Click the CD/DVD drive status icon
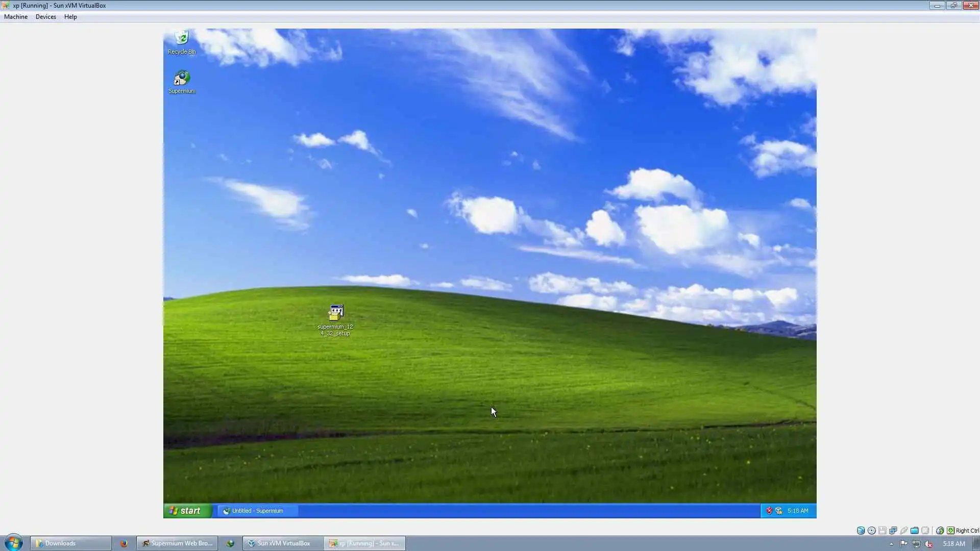This screenshot has height=551, width=980. (x=871, y=531)
